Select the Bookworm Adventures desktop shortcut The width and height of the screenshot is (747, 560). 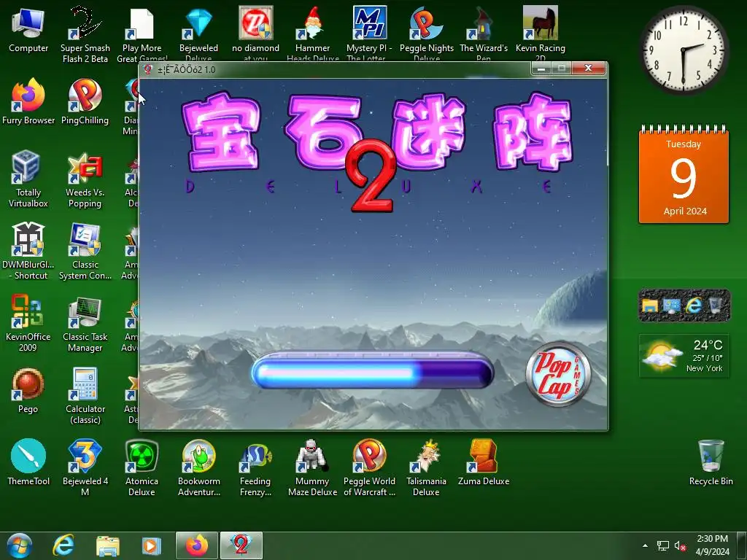coord(198,467)
